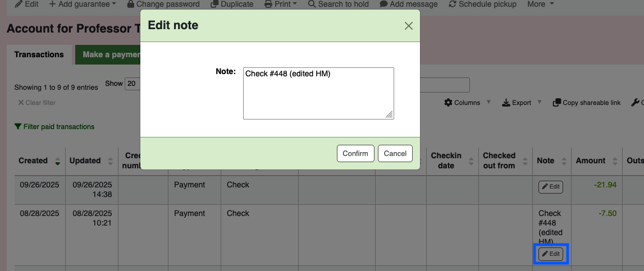Expand the More menu
644x271 pixels.
tap(540, 4)
